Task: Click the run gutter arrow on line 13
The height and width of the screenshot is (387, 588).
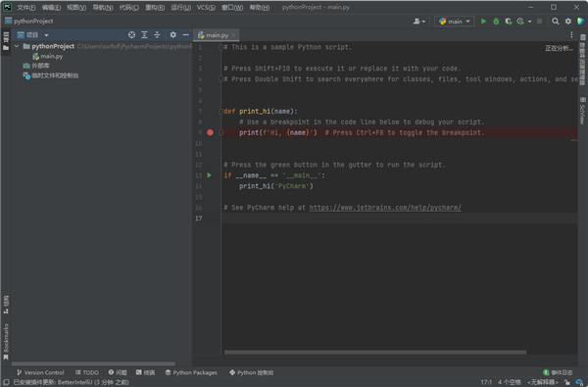Action: pyautogui.click(x=210, y=175)
